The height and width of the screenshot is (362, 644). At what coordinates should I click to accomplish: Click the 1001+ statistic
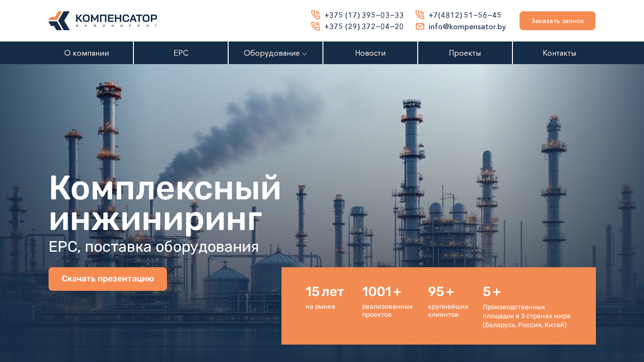(382, 292)
